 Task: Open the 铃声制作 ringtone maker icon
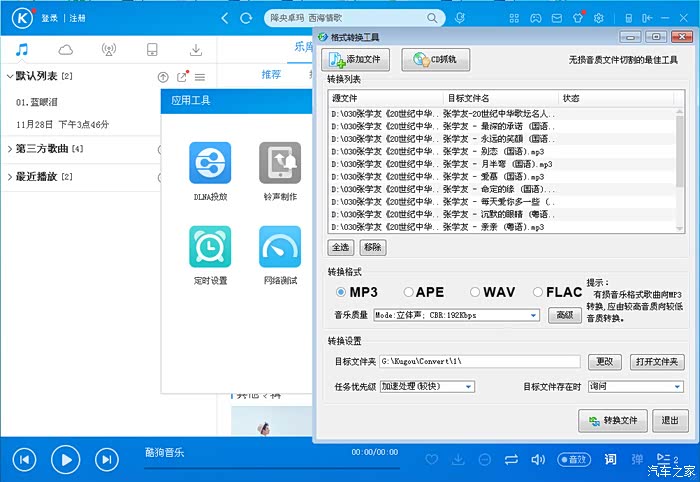(x=280, y=162)
